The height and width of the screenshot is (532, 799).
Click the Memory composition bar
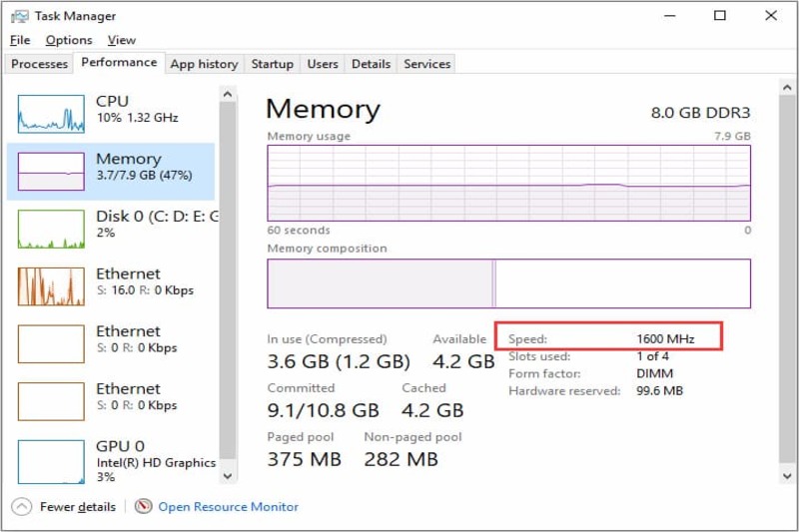508,283
